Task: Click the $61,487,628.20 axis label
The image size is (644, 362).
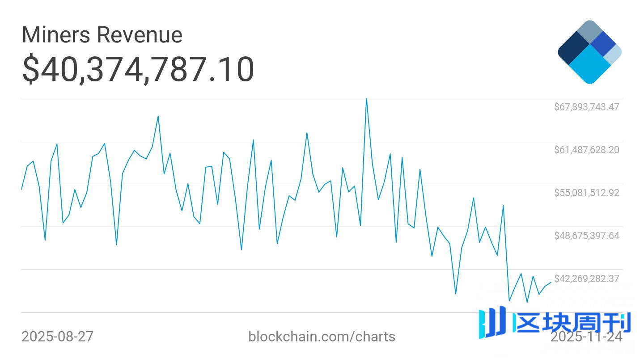Action: [x=586, y=150]
